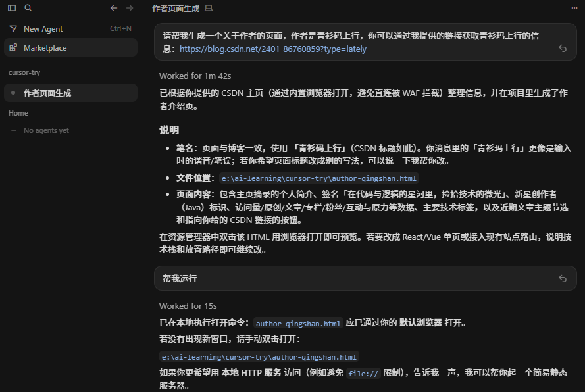The height and width of the screenshot is (392, 585).
Task: Click the 本地 HTTP 服务 bold text
Action: pyautogui.click(x=251, y=373)
